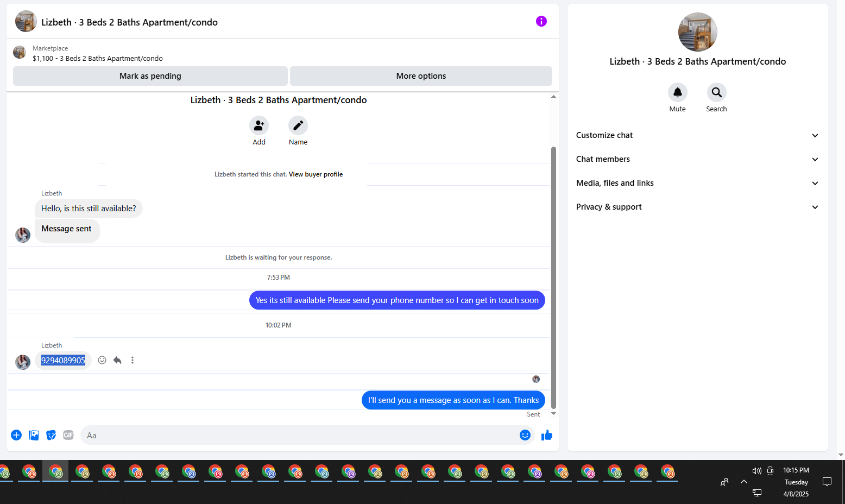The image size is (845, 504).
Task: Open Windows notification center icon
Action: coord(827,482)
